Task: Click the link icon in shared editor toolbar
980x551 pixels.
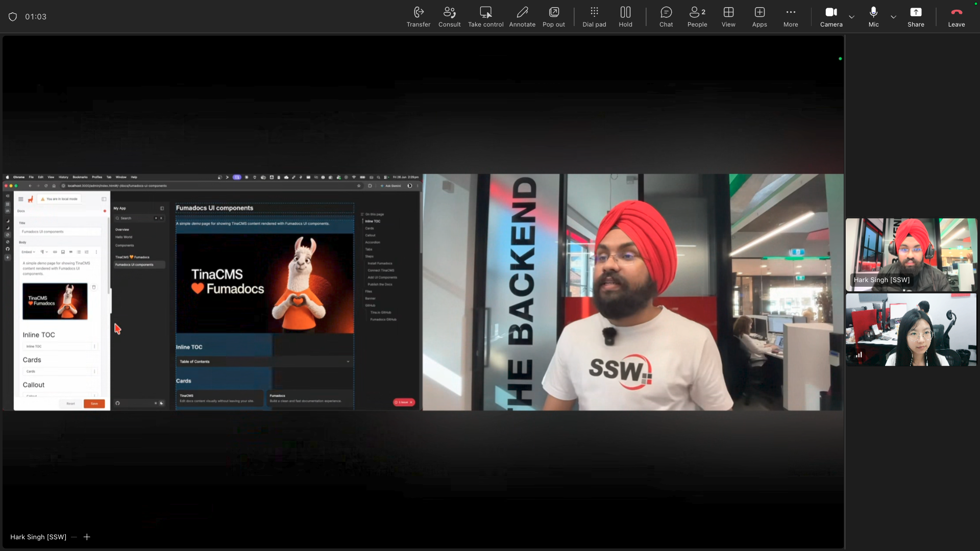Action: (55, 252)
